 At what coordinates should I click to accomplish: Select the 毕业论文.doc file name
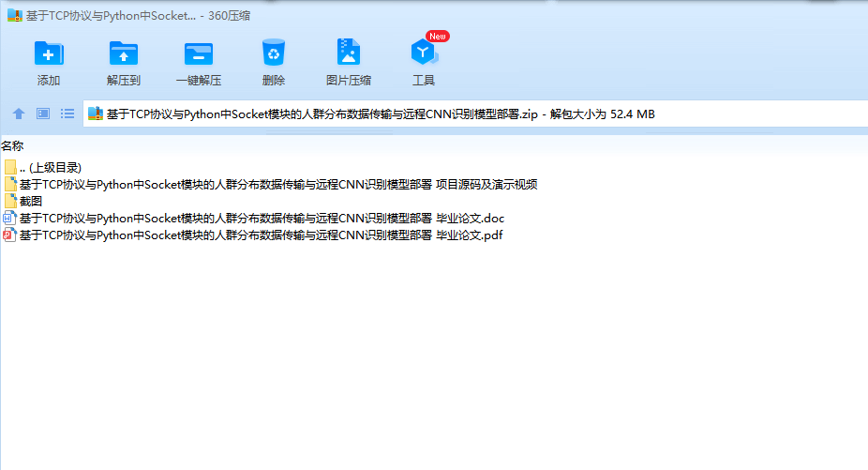[x=262, y=218]
